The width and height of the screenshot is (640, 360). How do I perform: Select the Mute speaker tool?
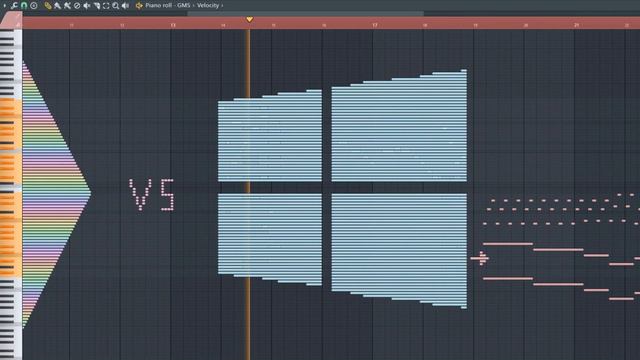tap(87, 5)
